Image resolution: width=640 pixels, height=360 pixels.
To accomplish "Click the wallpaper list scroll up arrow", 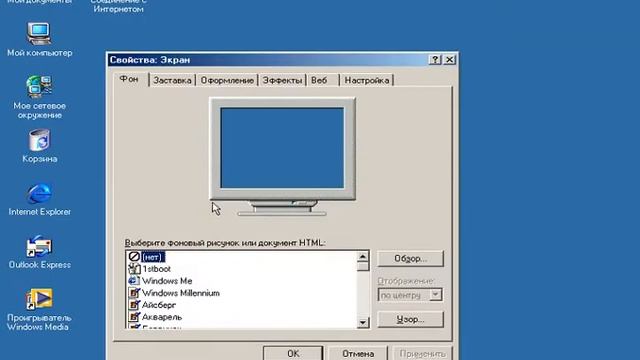I will 363,256.
